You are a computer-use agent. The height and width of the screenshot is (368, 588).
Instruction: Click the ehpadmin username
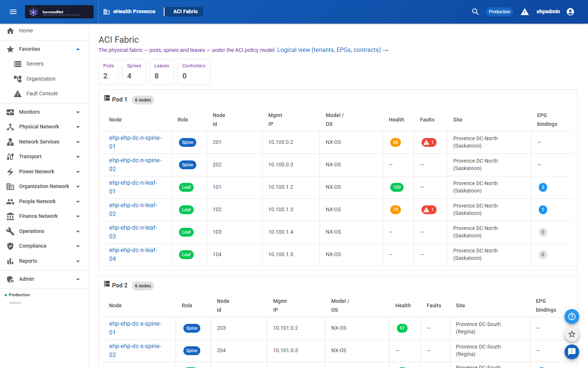[548, 12]
